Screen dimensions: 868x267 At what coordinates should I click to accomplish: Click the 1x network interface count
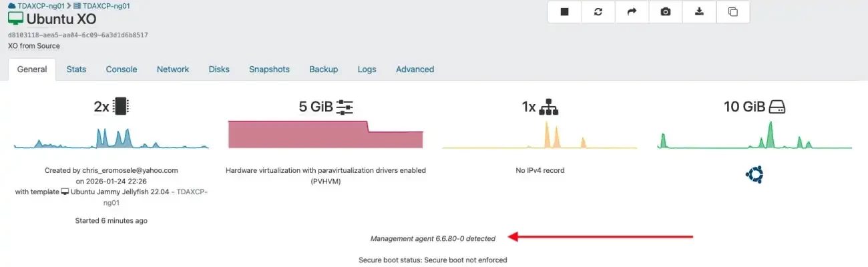pyautogui.click(x=529, y=107)
